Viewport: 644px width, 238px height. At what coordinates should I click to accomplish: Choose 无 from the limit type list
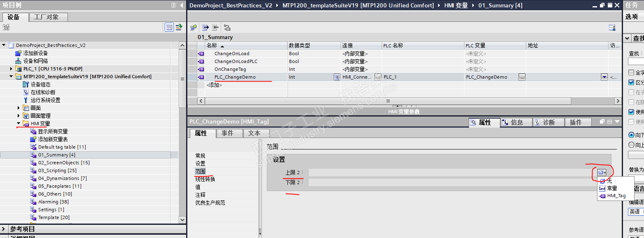point(609,181)
